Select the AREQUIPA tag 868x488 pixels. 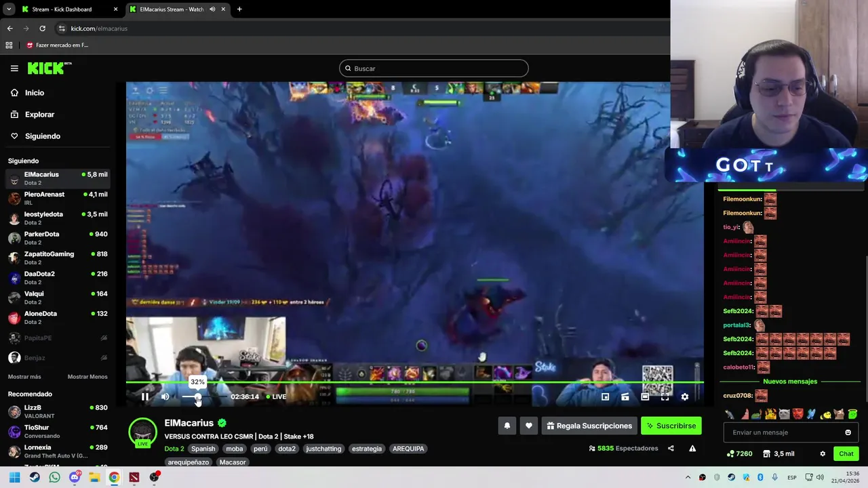pos(408,449)
